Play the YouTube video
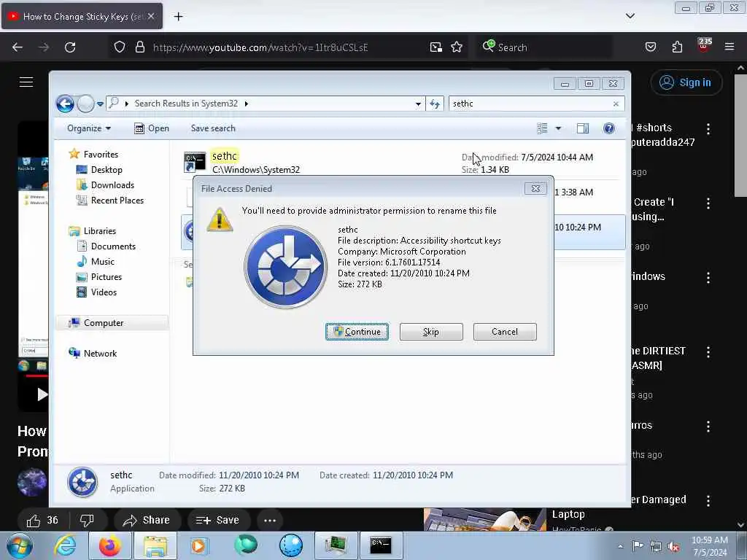This screenshot has height=560, width=747. 42,394
